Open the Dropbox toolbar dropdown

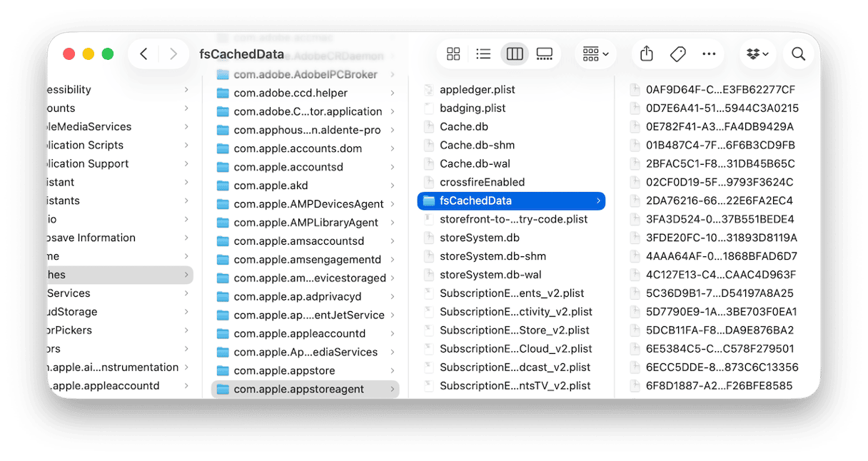[x=757, y=54]
